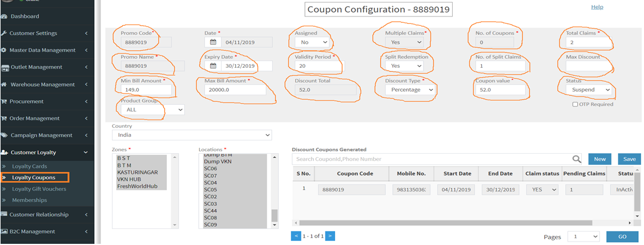This screenshot has height=245, width=644.
Task: Go to previous page of coupons
Action: click(x=296, y=236)
